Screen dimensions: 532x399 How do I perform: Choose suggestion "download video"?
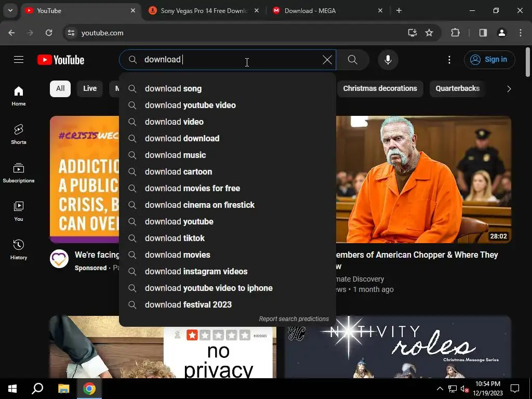coord(228,122)
